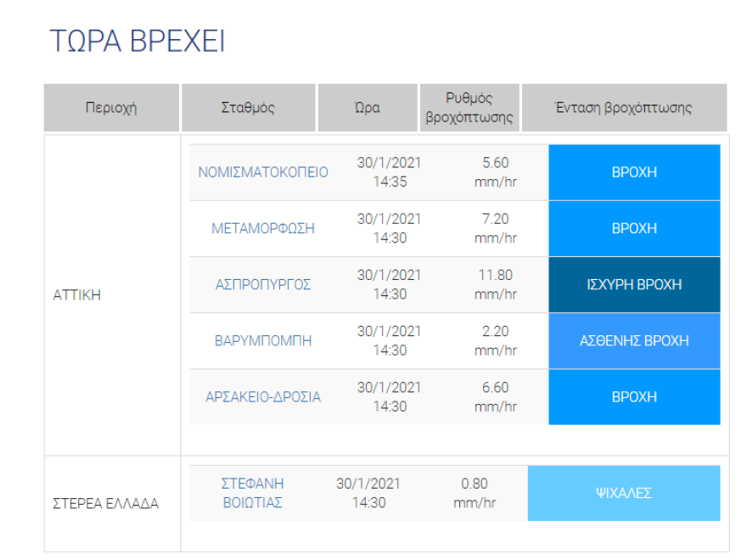This screenshot has width=747, height=560.
Task: Click the 11.80 mm/hr rainfall rate value
Action: (x=496, y=284)
